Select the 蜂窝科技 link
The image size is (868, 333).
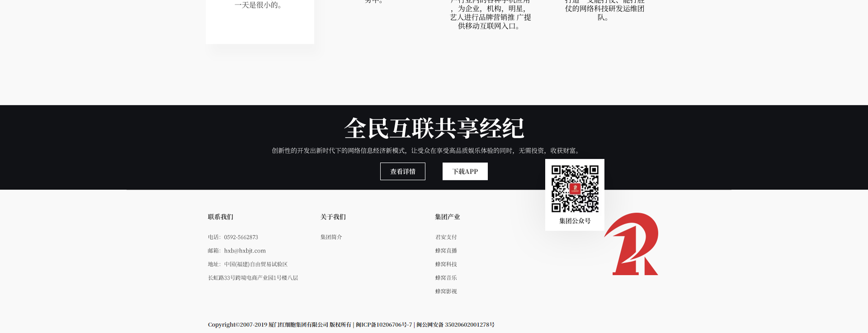tap(446, 264)
